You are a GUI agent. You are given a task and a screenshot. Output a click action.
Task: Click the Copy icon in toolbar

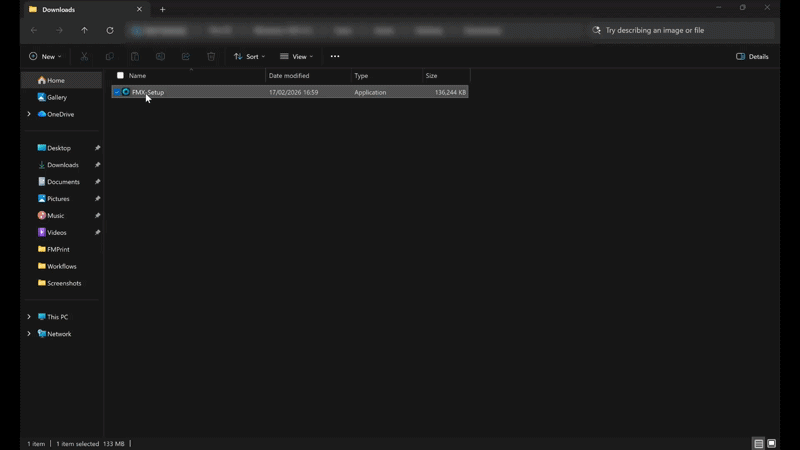[x=109, y=57]
